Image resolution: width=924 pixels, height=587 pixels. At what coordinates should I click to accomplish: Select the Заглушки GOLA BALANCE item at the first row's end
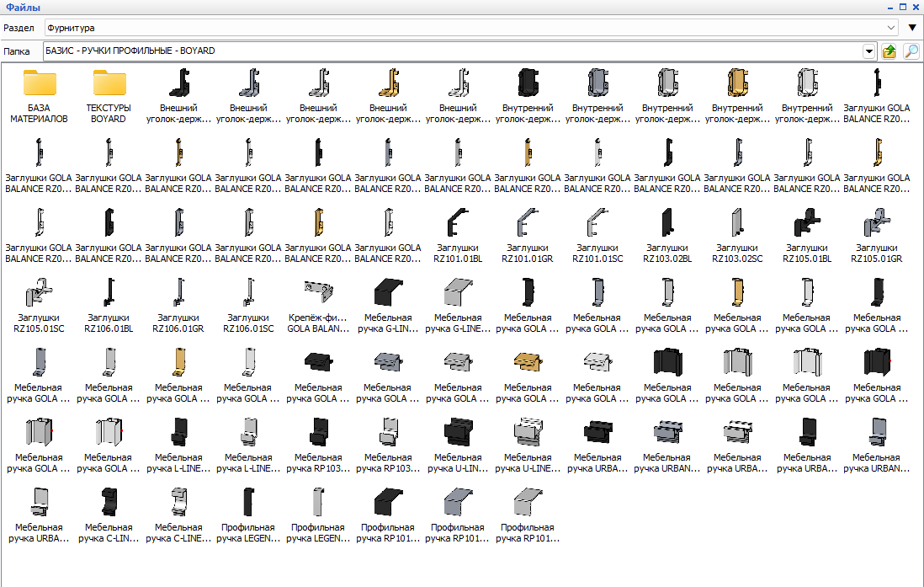pos(876,97)
